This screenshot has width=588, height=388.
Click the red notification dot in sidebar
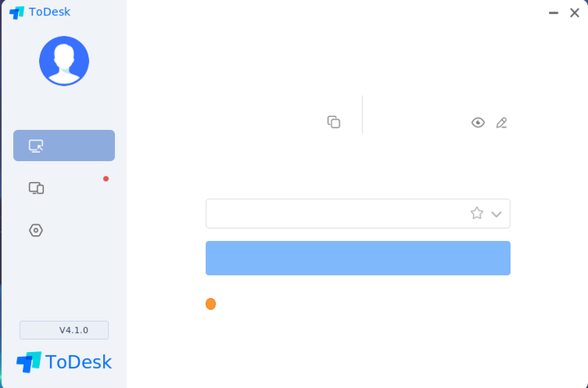click(x=106, y=178)
